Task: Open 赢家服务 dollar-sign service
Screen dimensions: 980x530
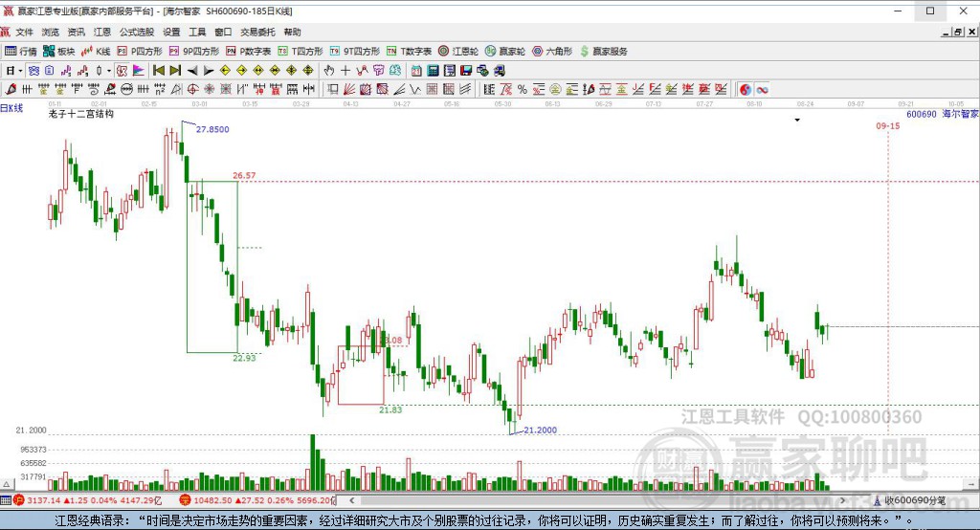Action: coord(603,52)
